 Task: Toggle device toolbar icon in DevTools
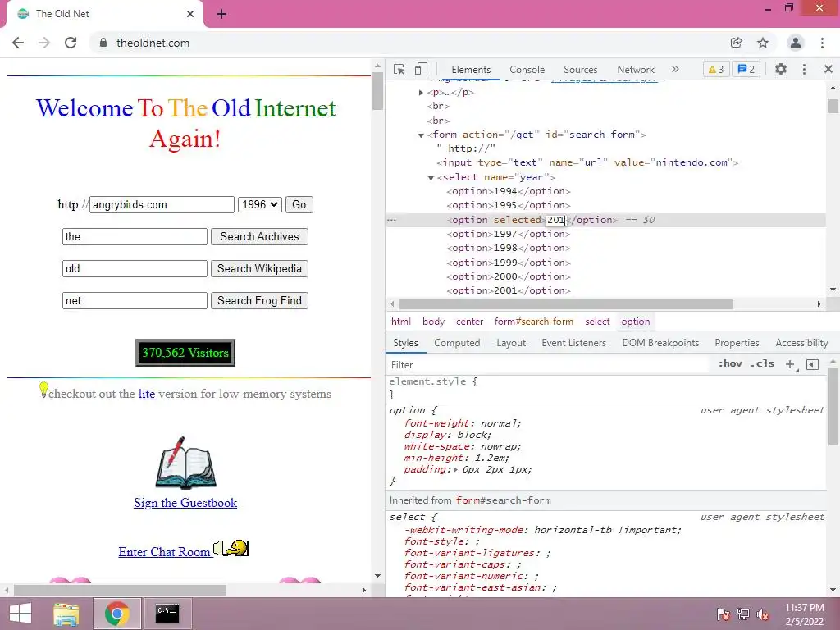point(421,70)
